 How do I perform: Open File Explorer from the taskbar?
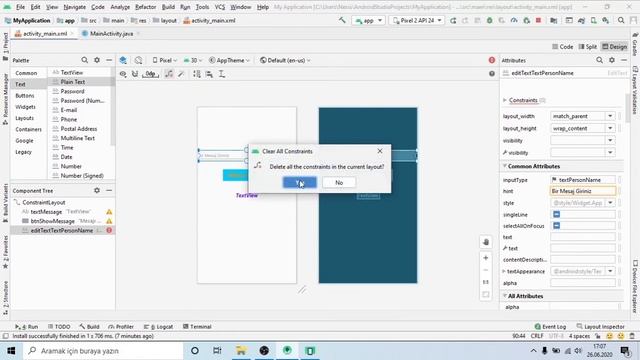point(241,351)
